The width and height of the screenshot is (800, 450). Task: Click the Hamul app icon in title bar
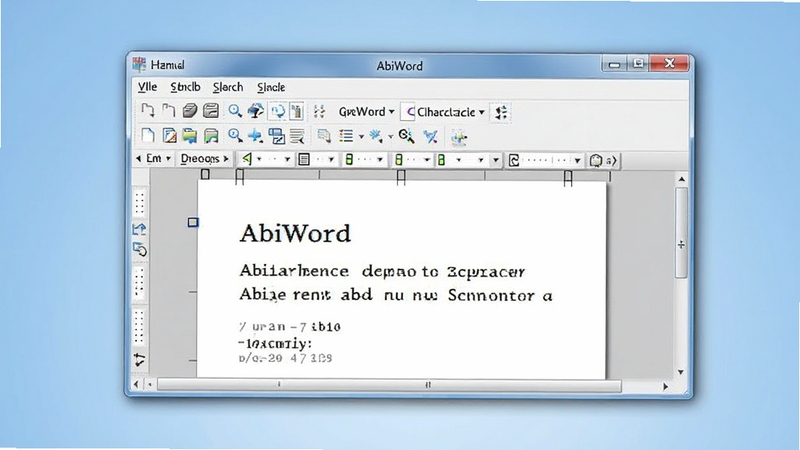[139, 64]
